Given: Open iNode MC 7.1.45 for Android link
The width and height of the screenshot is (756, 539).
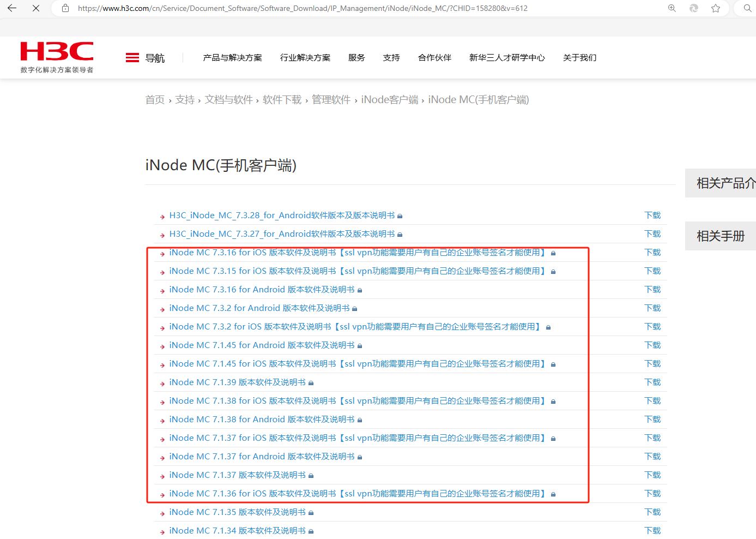Looking at the screenshot, I should (x=262, y=345).
